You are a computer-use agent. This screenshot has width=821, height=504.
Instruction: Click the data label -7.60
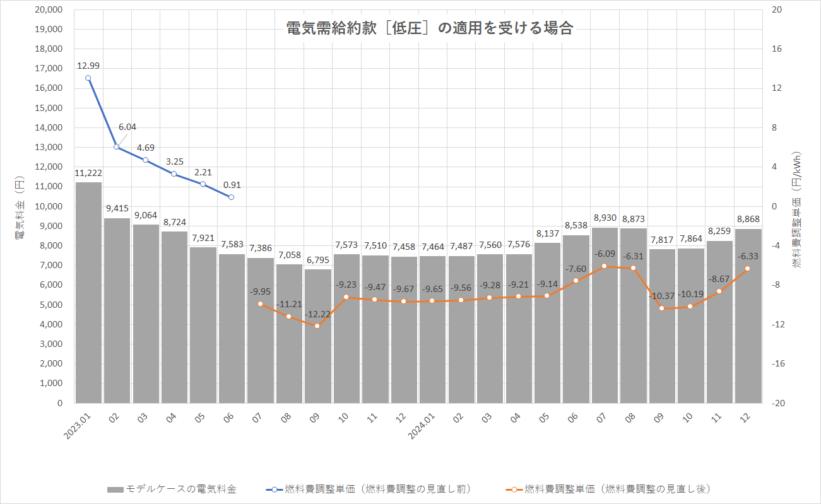pos(576,268)
